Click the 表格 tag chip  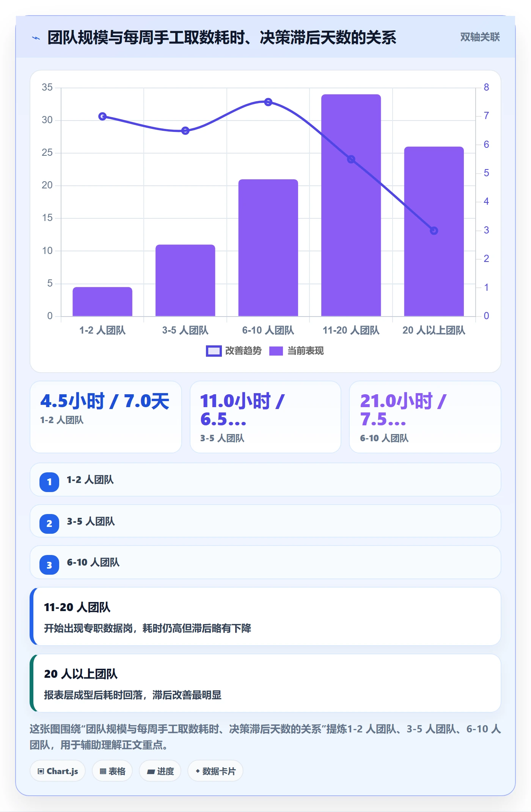click(112, 771)
